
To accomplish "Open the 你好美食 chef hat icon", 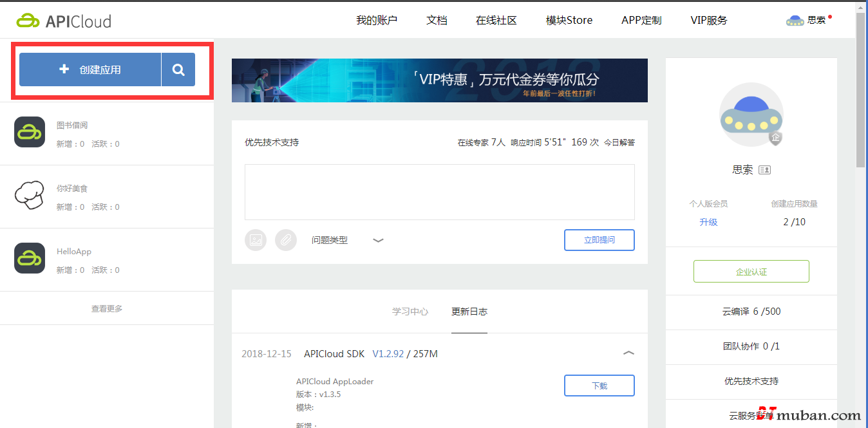I will coord(30,195).
